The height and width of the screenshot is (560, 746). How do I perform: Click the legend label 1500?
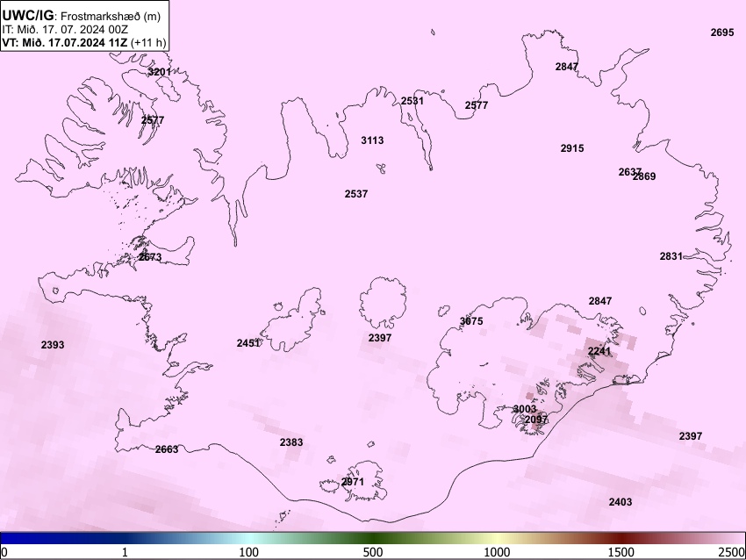[621, 552]
